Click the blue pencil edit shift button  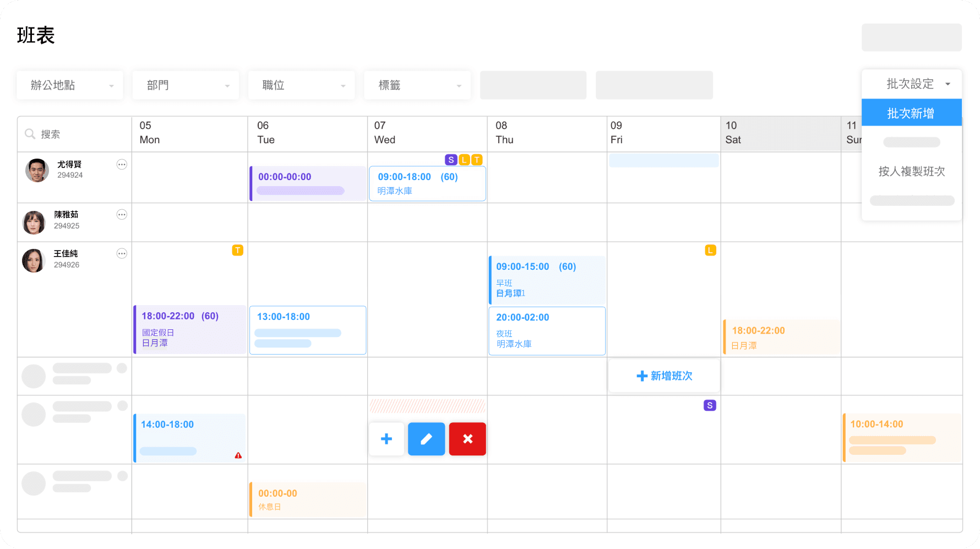(426, 439)
